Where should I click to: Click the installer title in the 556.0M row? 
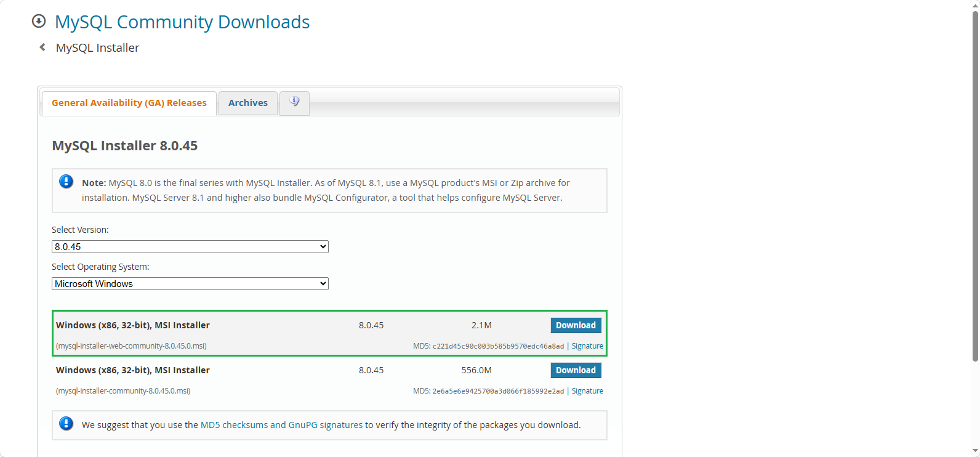[133, 370]
